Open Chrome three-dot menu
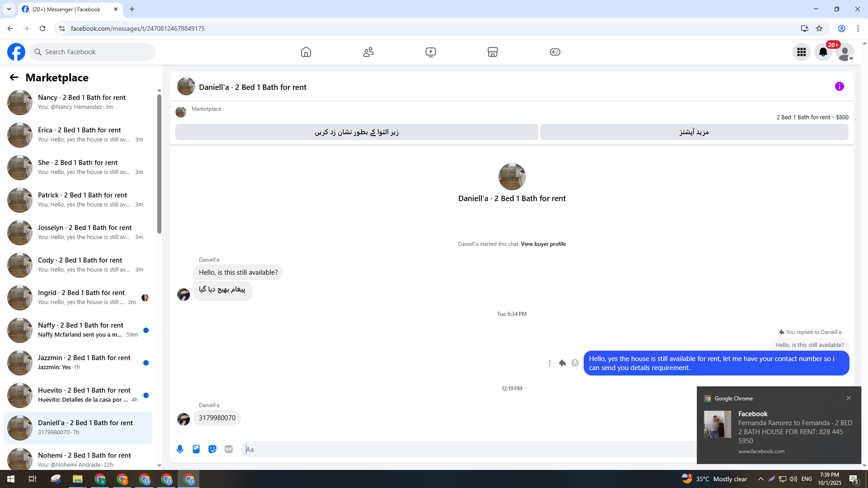Viewport: 868px width, 488px height. [858, 28]
